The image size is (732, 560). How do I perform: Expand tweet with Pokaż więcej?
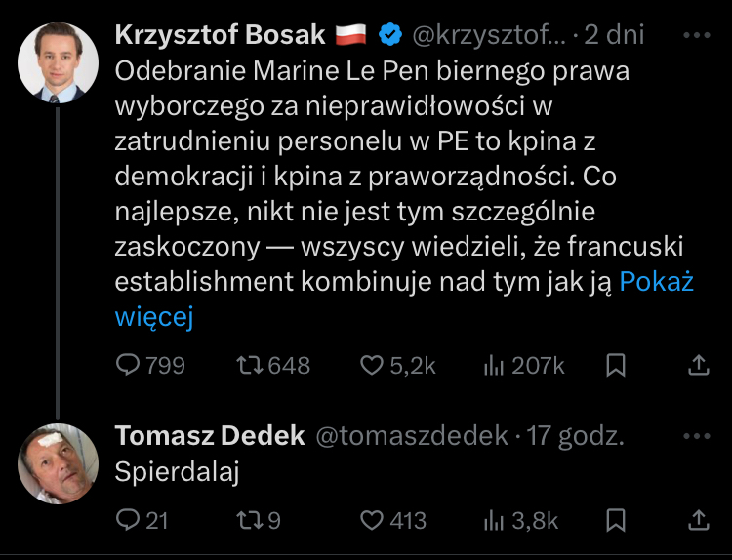tap(656, 283)
